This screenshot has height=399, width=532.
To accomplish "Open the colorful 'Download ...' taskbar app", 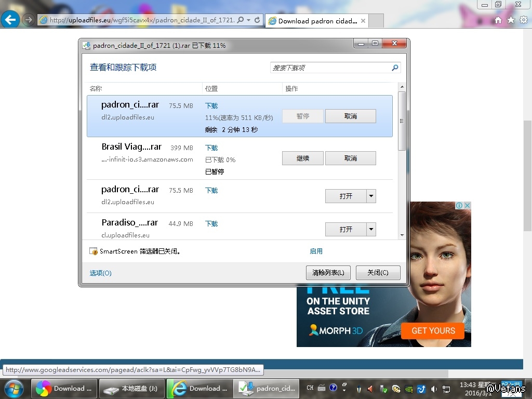I will tap(64, 389).
